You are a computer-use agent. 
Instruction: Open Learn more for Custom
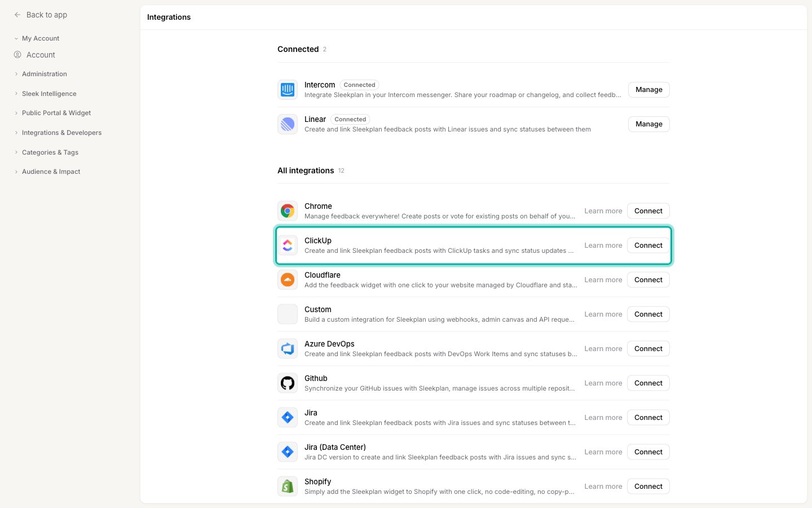[603, 314]
